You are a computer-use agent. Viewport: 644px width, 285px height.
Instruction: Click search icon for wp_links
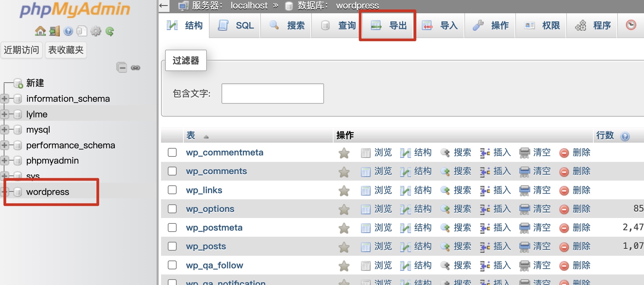click(x=445, y=190)
